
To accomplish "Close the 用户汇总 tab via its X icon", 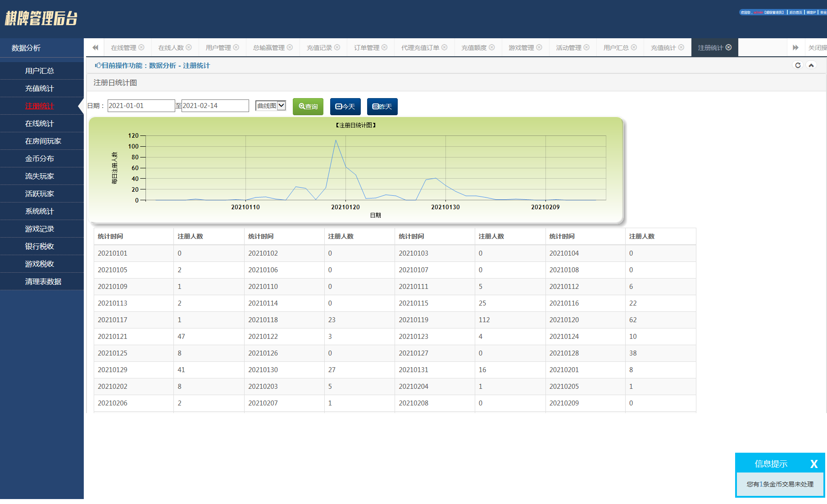I will [634, 47].
